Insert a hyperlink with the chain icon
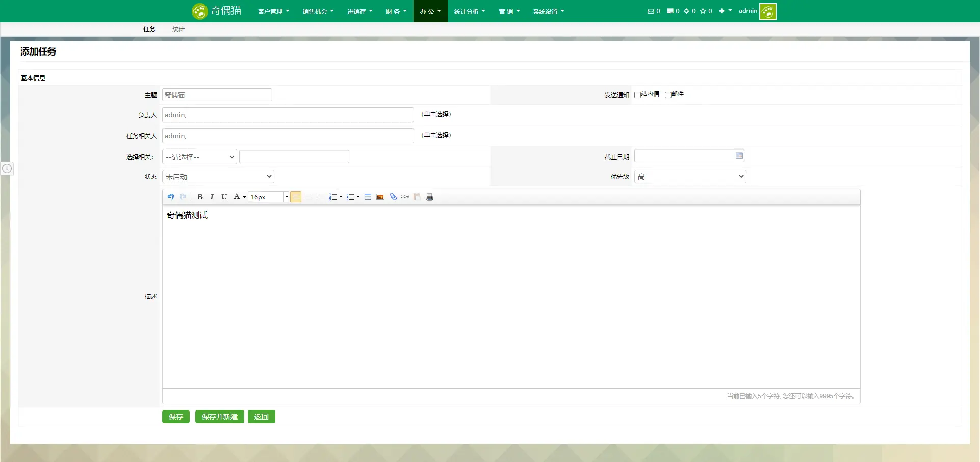This screenshot has width=980, height=462. click(x=405, y=197)
